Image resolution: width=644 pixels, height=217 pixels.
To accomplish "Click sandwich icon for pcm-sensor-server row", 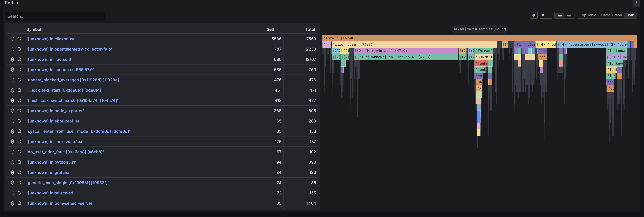I will tap(12, 203).
